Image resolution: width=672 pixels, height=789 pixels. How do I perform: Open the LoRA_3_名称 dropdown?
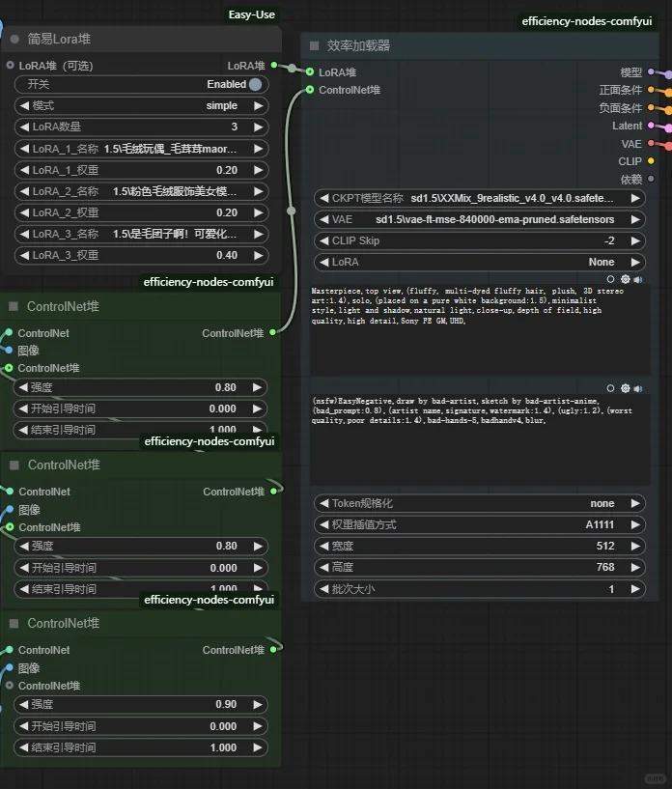[141, 234]
